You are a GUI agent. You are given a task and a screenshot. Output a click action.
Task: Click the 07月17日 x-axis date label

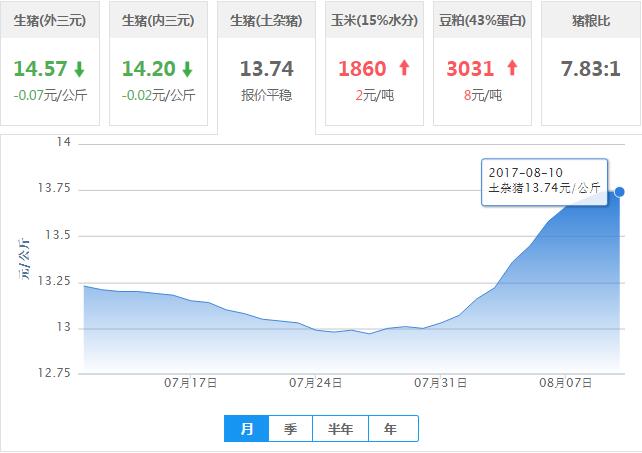[x=191, y=382]
